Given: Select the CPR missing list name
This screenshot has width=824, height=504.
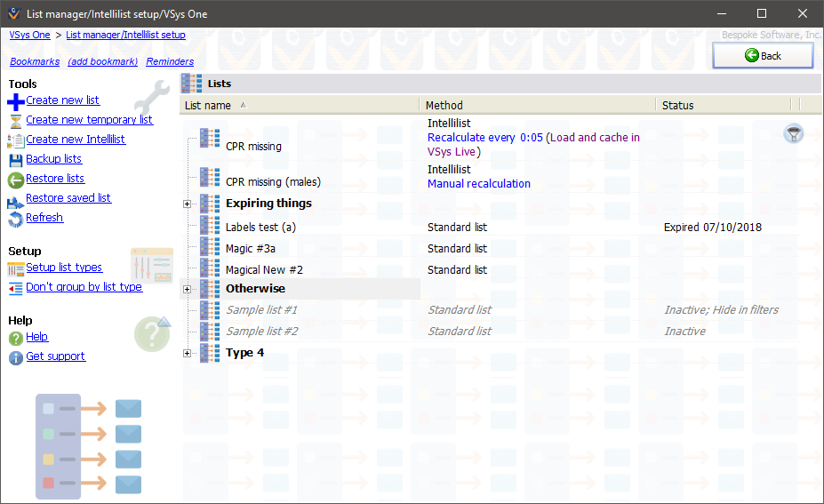Looking at the screenshot, I should point(253,146).
